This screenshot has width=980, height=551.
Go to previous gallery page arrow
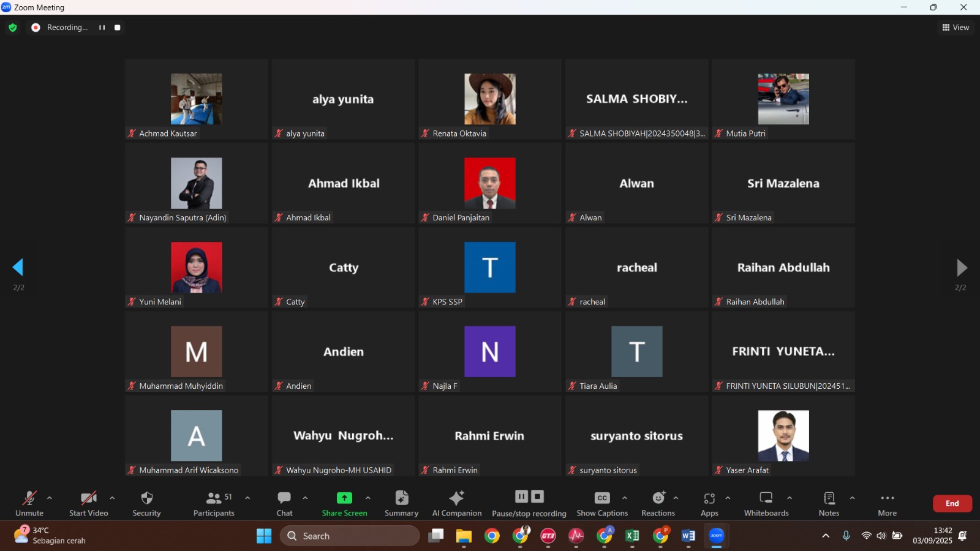(18, 267)
